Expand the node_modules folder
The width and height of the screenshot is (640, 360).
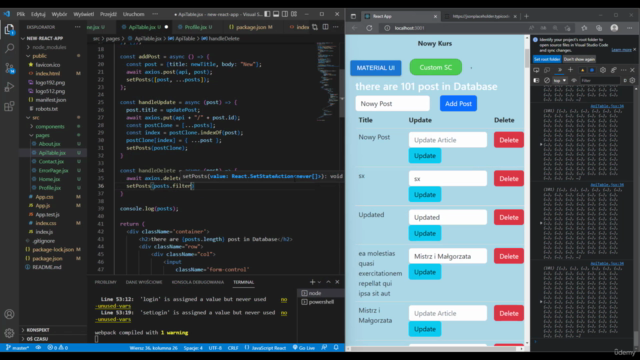49,47
